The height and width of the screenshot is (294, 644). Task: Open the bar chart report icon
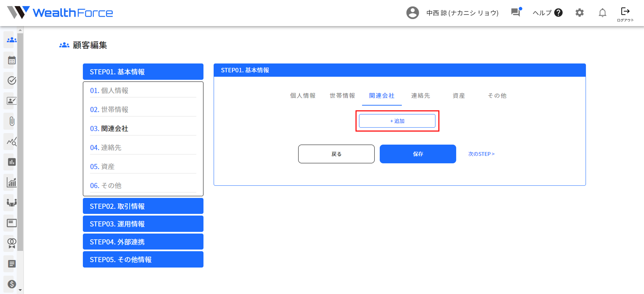point(12,162)
